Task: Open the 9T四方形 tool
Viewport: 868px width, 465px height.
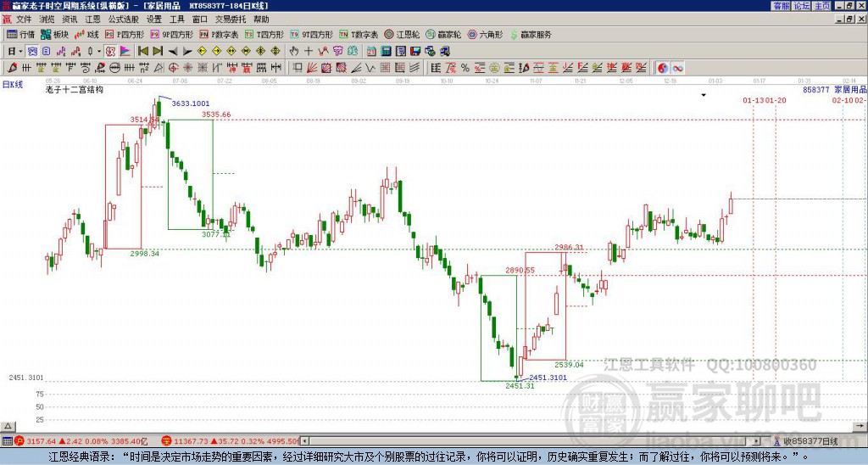Action: [311, 34]
